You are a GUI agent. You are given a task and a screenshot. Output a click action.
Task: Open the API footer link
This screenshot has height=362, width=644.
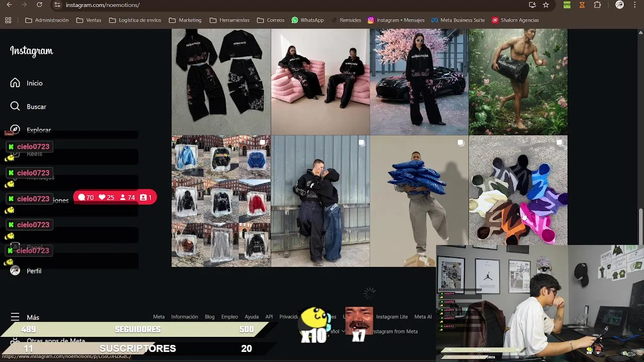pyautogui.click(x=269, y=317)
